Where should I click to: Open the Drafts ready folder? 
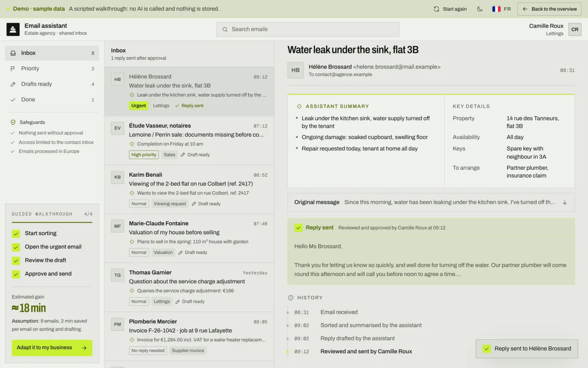52,84
